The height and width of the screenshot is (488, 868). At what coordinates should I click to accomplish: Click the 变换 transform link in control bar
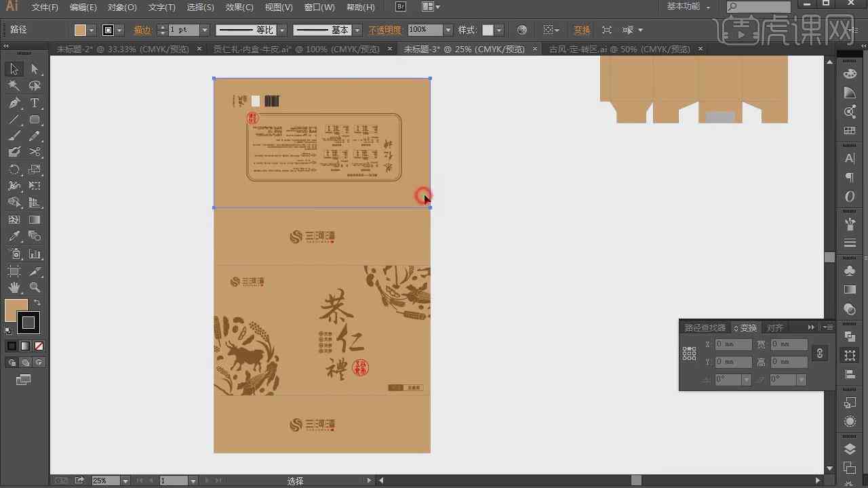pos(582,30)
